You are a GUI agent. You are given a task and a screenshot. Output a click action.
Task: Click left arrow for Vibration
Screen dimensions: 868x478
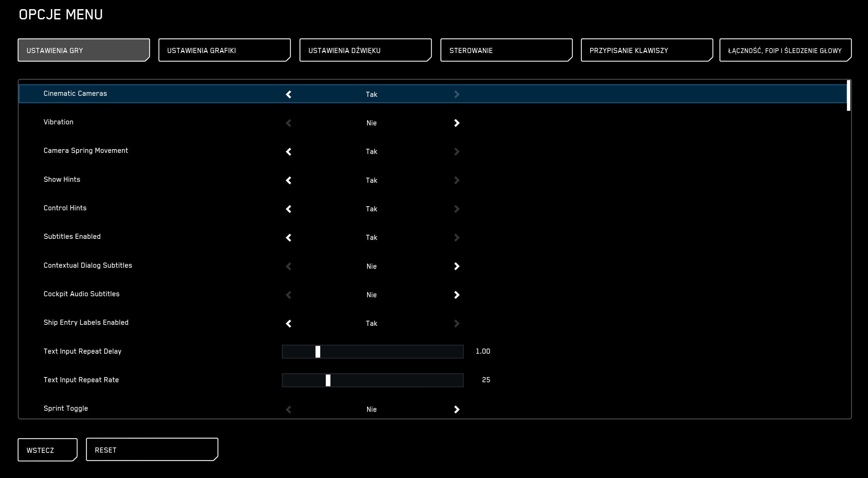[289, 123]
